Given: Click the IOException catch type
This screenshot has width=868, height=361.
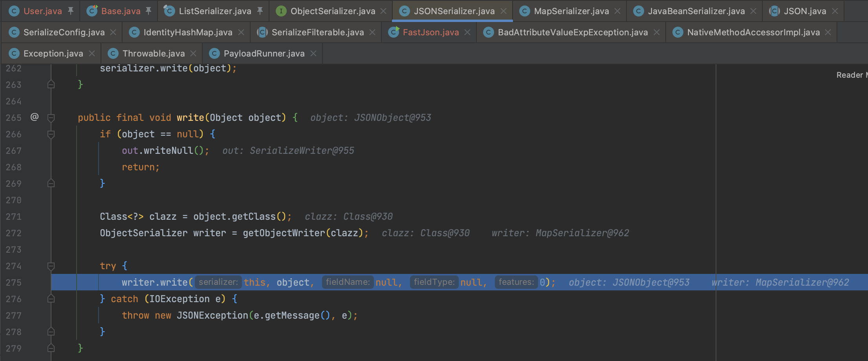Looking at the screenshot, I should point(179,299).
